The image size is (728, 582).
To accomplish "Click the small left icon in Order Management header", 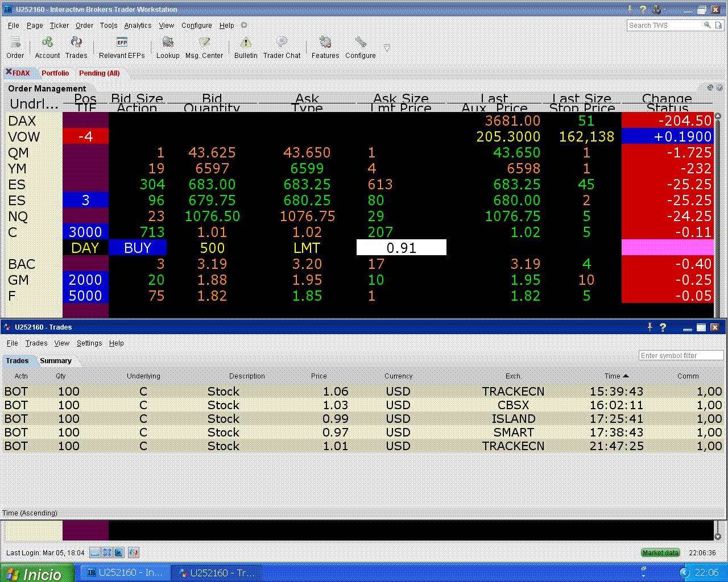I will tap(710, 88).
